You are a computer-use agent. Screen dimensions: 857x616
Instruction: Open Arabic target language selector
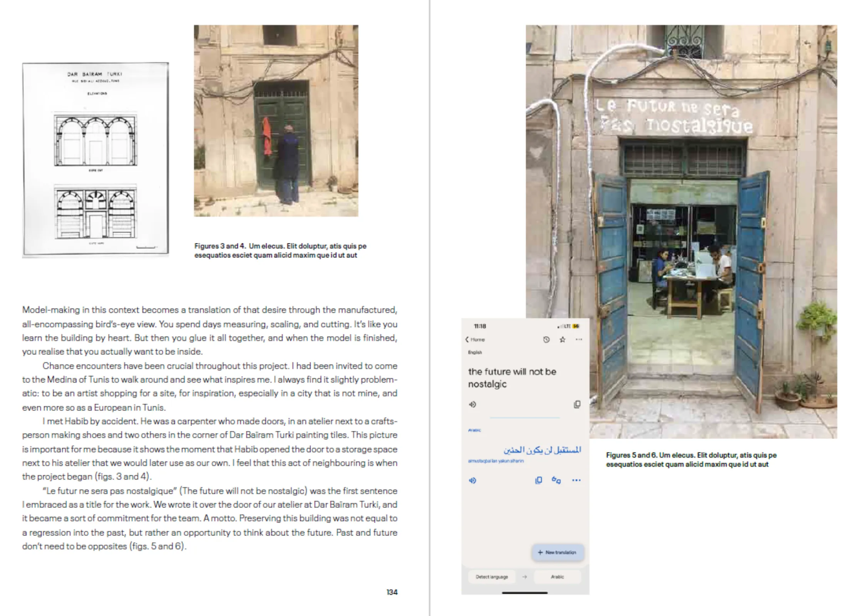pos(557,577)
